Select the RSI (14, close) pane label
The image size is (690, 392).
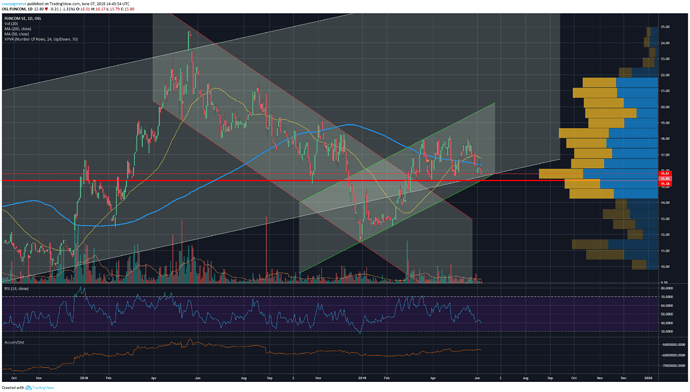click(x=16, y=289)
